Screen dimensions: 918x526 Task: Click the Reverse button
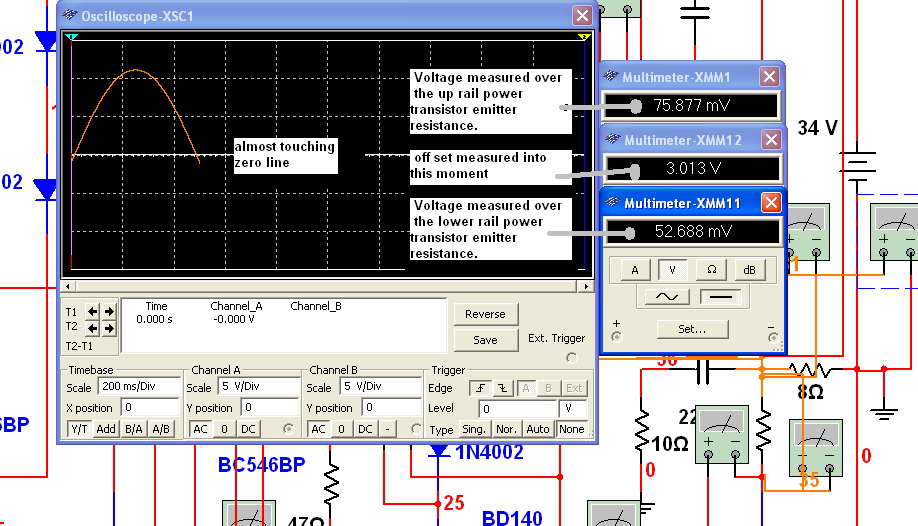point(485,314)
